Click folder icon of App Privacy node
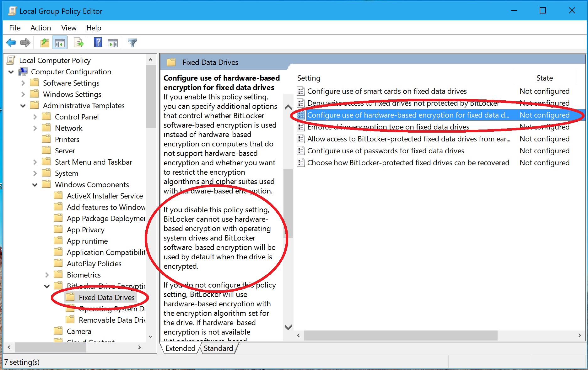Viewport: 588px width, 370px height. coord(58,230)
